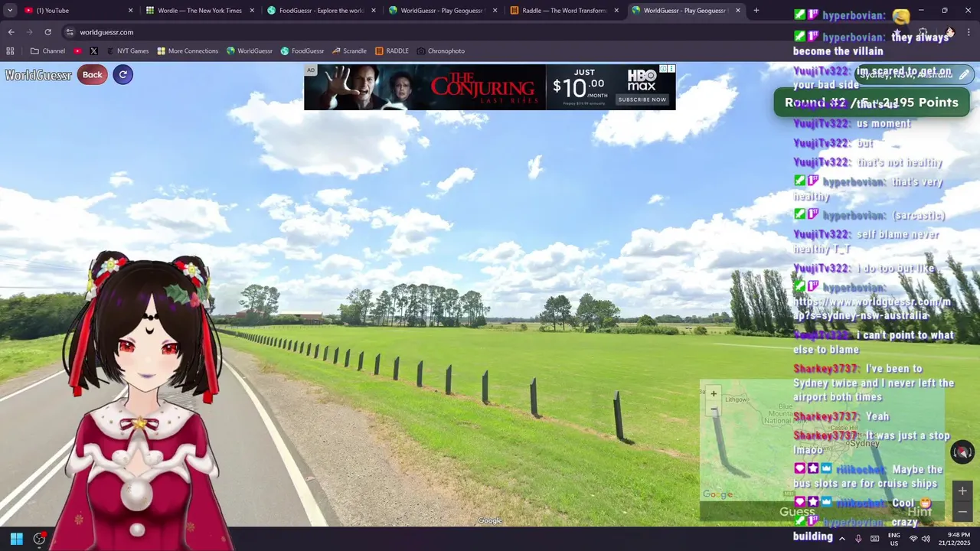Open the Scrandle bookmark
The width and height of the screenshot is (980, 551).
point(349,51)
